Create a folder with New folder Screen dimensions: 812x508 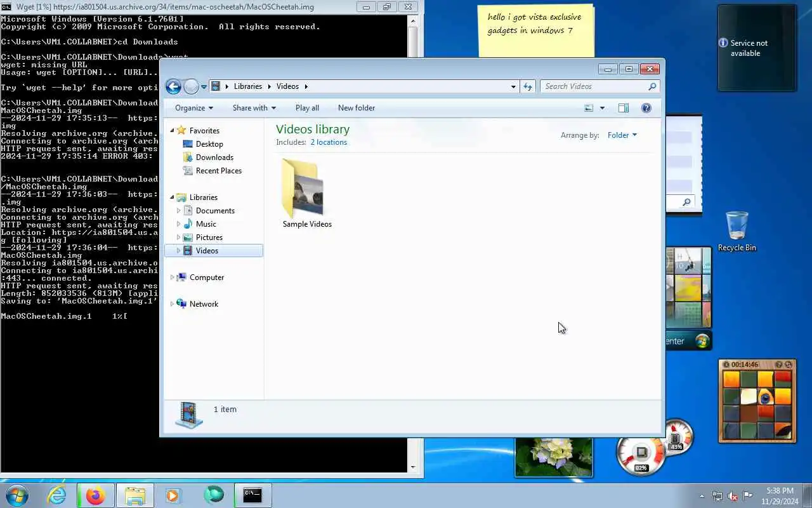pos(357,108)
